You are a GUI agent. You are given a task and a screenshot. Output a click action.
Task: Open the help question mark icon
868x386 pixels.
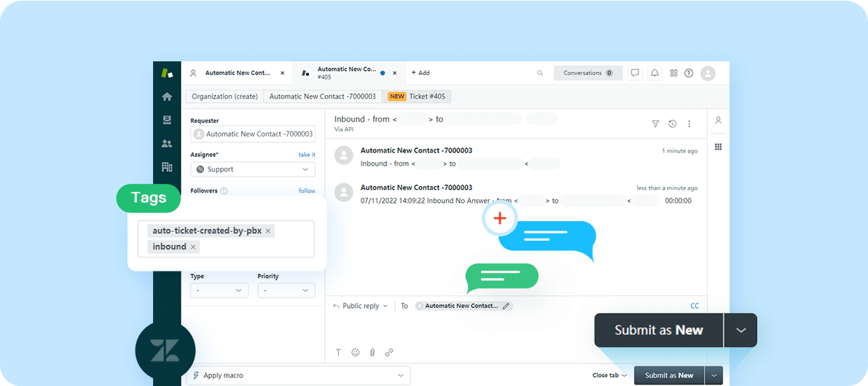(689, 73)
